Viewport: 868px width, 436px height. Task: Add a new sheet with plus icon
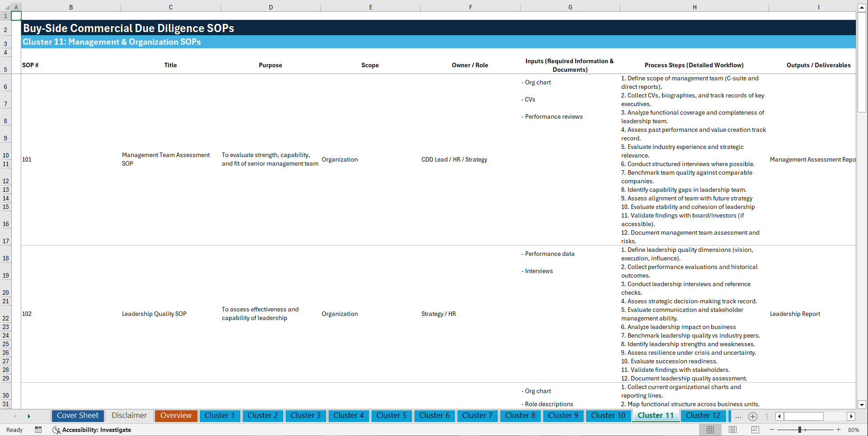pyautogui.click(x=753, y=416)
